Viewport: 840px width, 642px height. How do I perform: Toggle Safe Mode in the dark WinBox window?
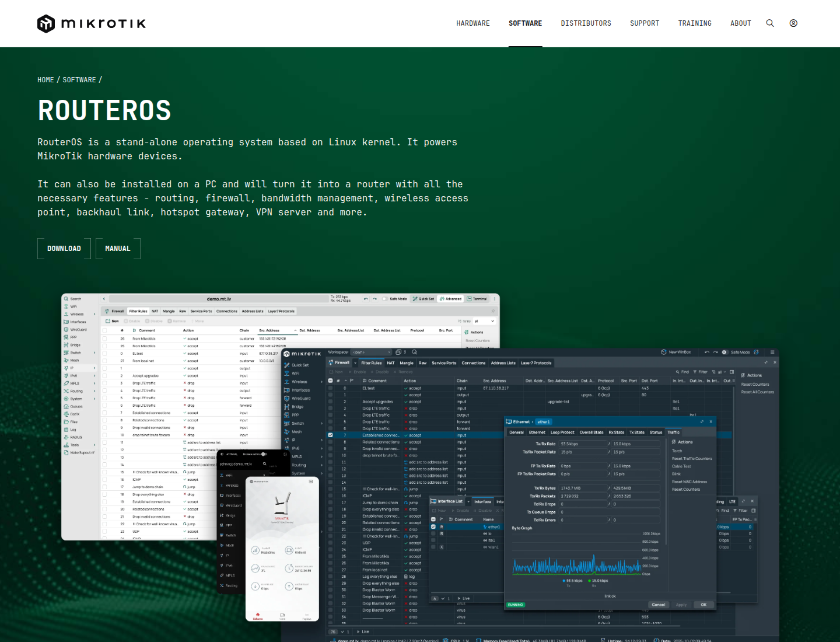click(x=724, y=352)
